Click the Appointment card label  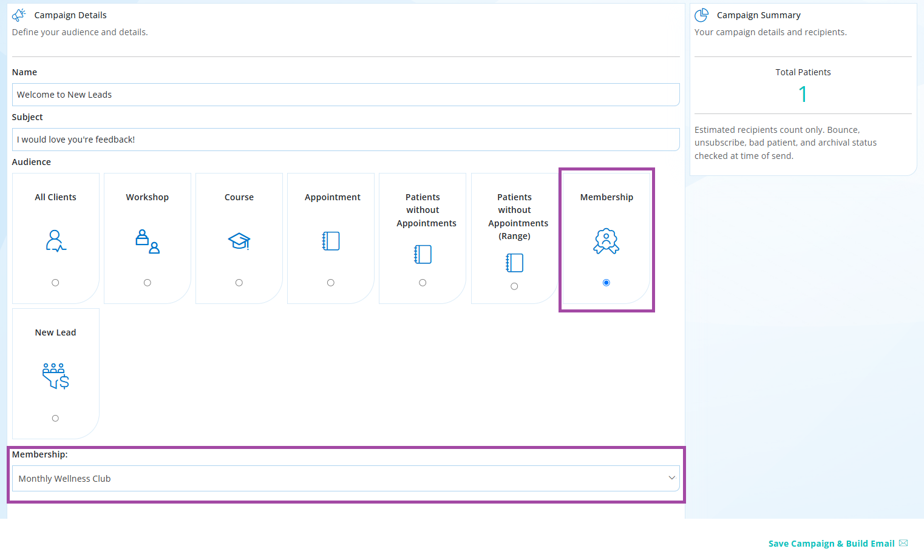tap(333, 197)
